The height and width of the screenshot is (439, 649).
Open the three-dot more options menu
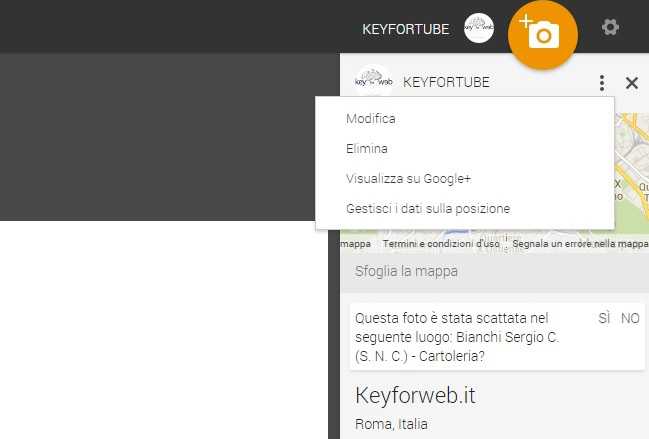point(601,83)
